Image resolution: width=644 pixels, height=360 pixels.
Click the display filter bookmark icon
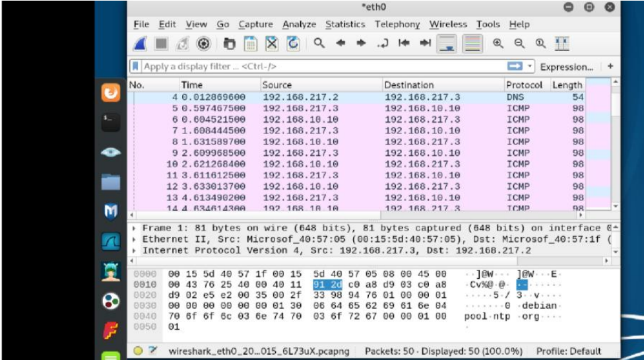pos(135,67)
